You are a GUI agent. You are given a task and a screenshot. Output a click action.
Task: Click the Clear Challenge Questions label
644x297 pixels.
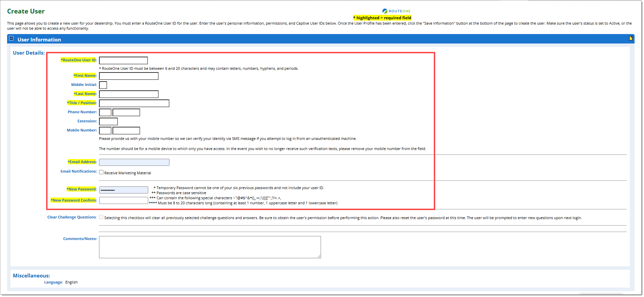[72, 217]
